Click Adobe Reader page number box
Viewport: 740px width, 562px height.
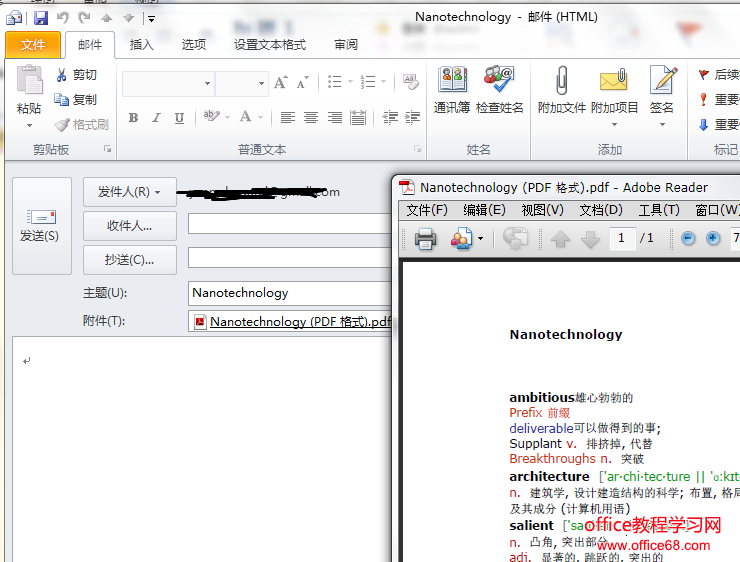click(622, 238)
